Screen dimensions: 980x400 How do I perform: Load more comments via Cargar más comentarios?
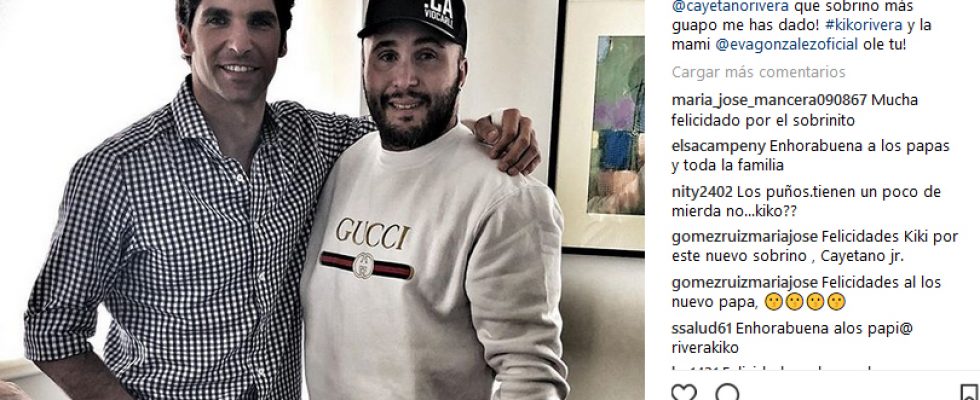tap(758, 72)
